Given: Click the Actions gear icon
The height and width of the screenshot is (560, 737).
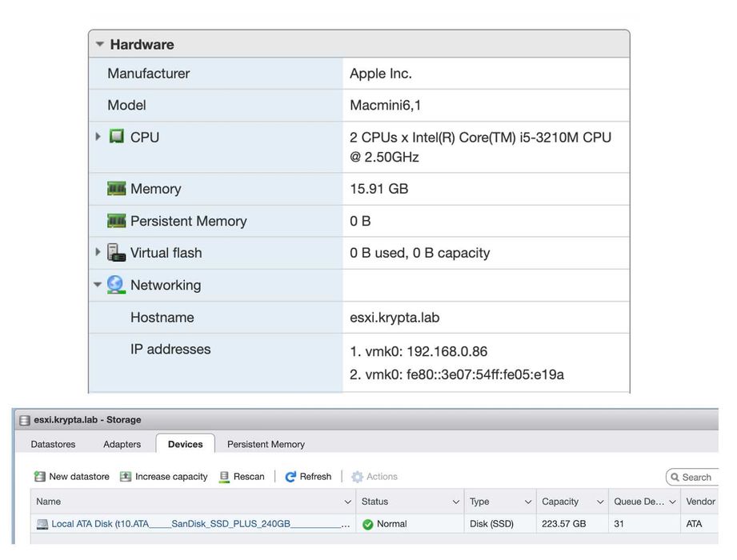Looking at the screenshot, I should 357,477.
